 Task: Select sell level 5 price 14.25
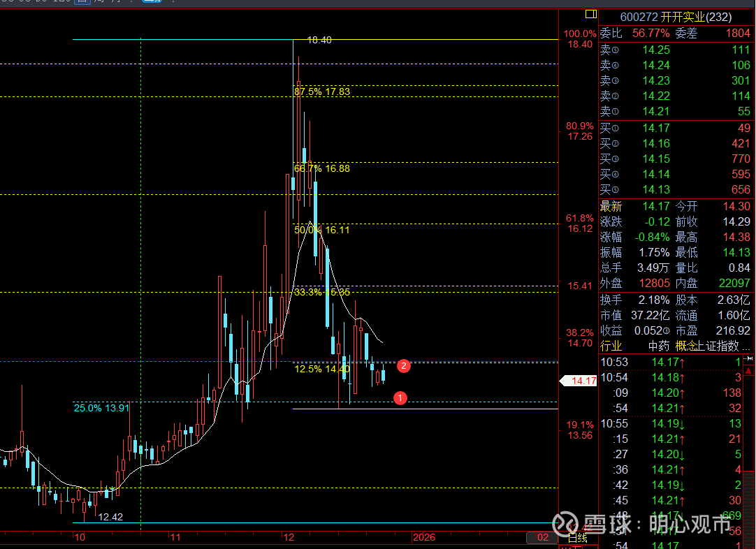655,50
